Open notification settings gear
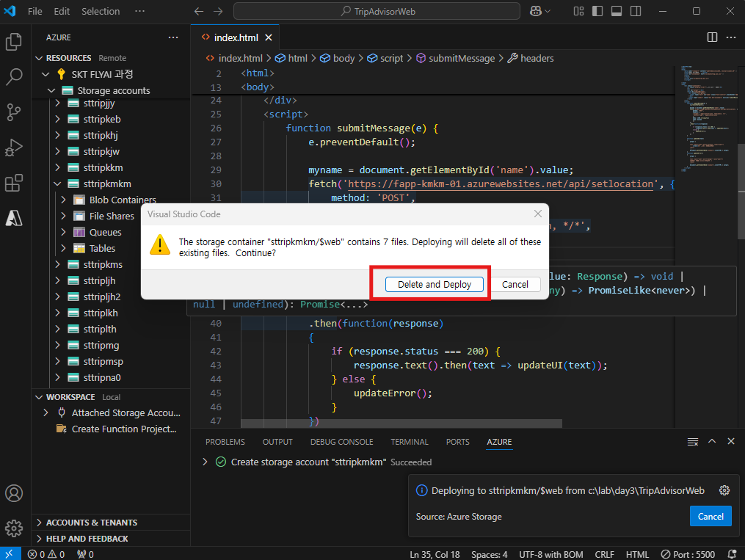This screenshot has height=560, width=745. pyautogui.click(x=724, y=490)
